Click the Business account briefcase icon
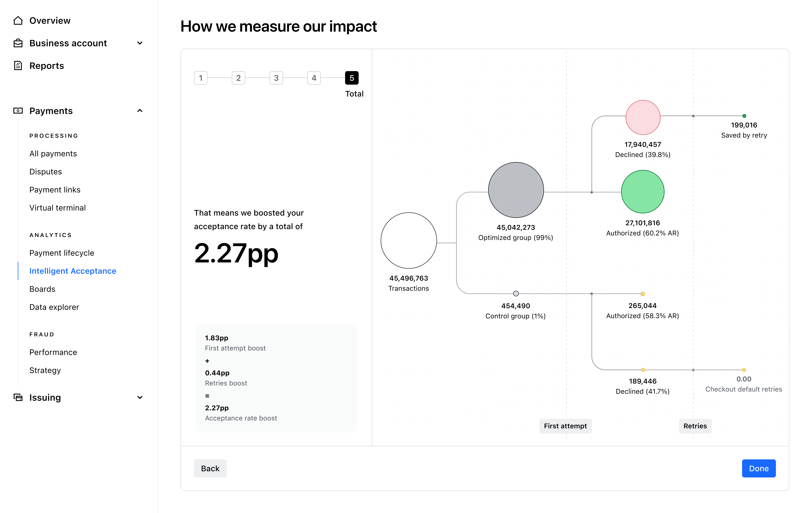Viewport: 812px width, 513px height. pos(18,43)
